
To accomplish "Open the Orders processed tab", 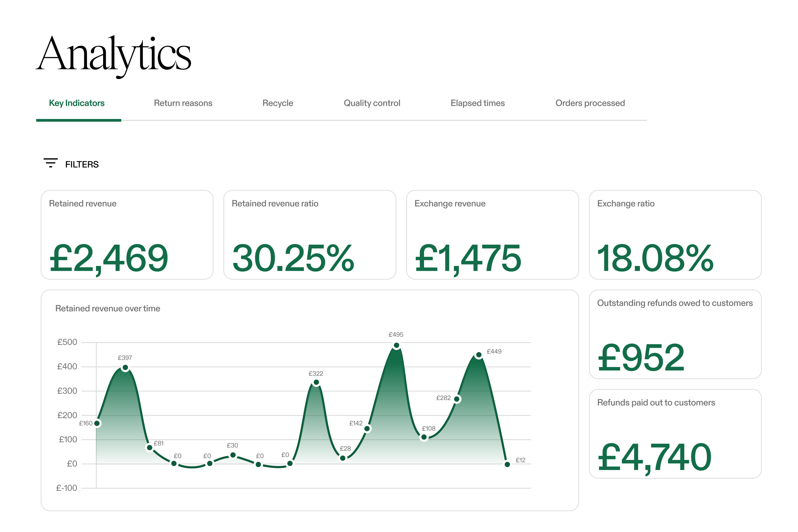I will point(590,103).
